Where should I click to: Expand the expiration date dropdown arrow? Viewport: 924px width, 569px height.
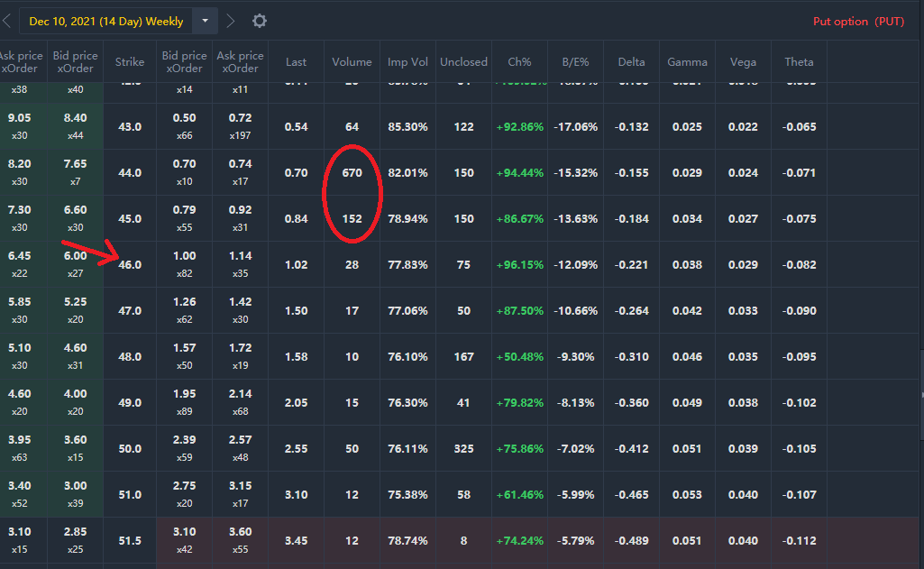[x=205, y=22]
